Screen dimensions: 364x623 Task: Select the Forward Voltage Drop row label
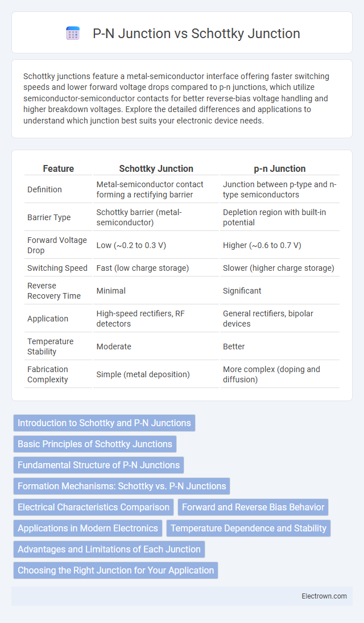click(x=57, y=245)
